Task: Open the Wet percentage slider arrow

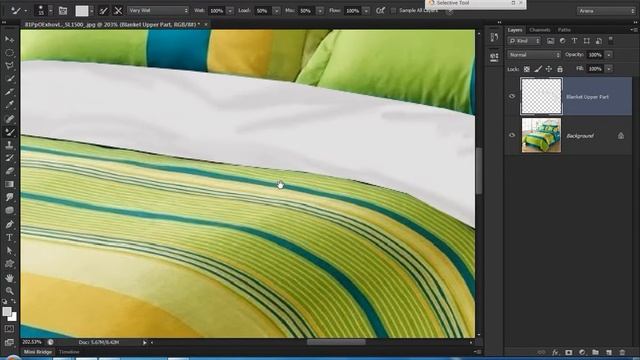Action: (x=230, y=11)
